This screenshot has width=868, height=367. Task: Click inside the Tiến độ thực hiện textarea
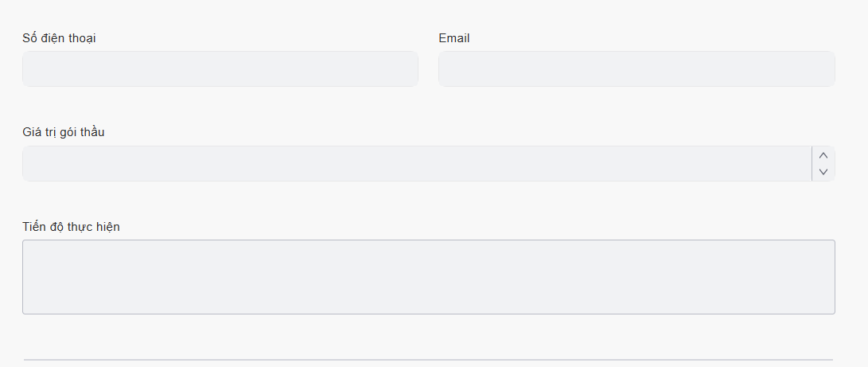click(x=429, y=277)
